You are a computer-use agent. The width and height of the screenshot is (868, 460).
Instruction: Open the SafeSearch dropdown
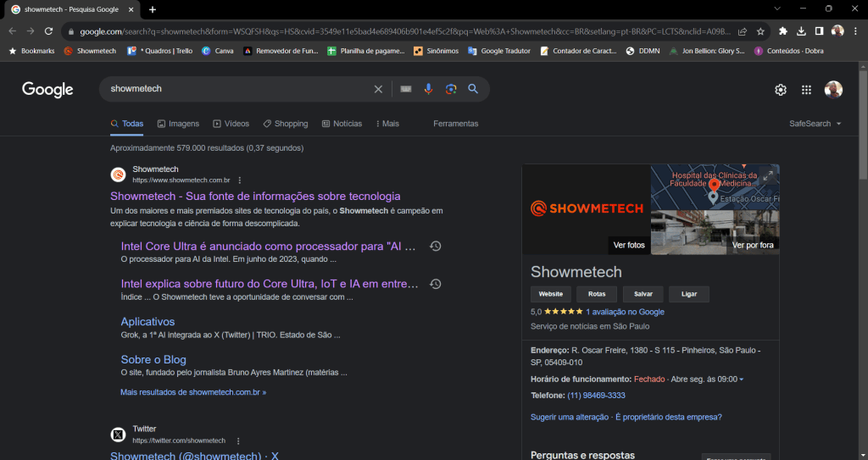(815, 124)
